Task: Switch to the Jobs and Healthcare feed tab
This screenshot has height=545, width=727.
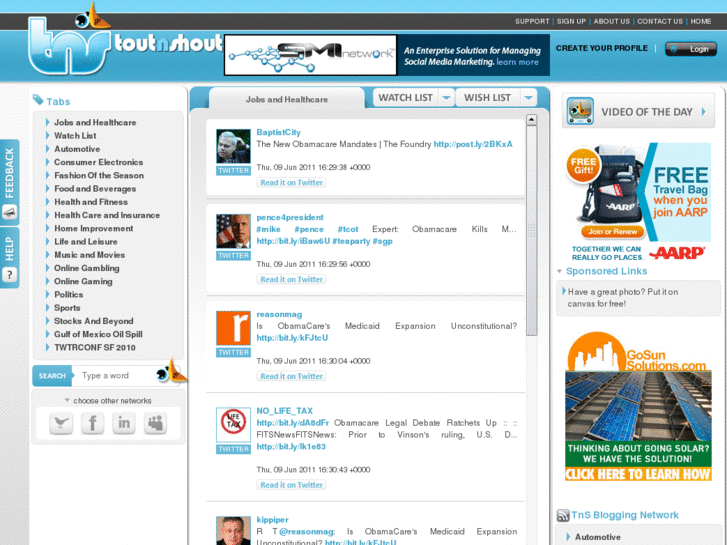Action: click(x=287, y=99)
